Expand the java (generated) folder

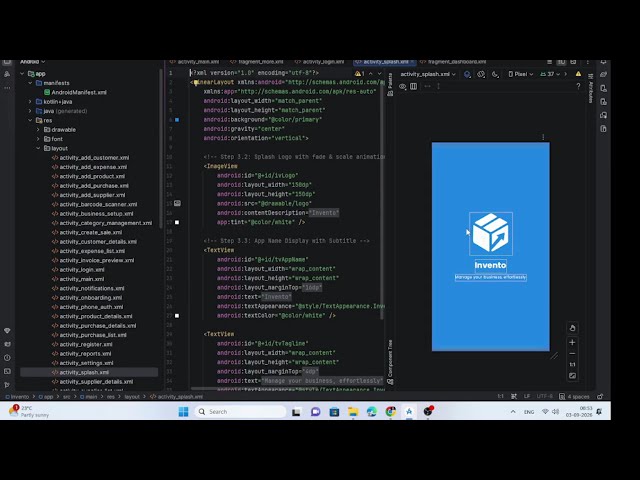(x=30, y=111)
